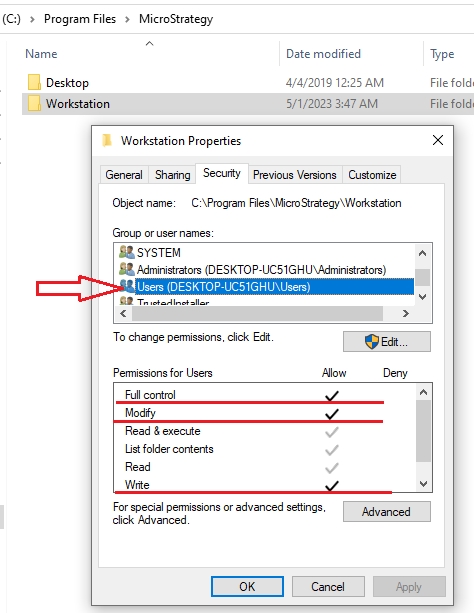Click folder icon in Workstation Properties title bar
This screenshot has height=613, width=474.
107,140
